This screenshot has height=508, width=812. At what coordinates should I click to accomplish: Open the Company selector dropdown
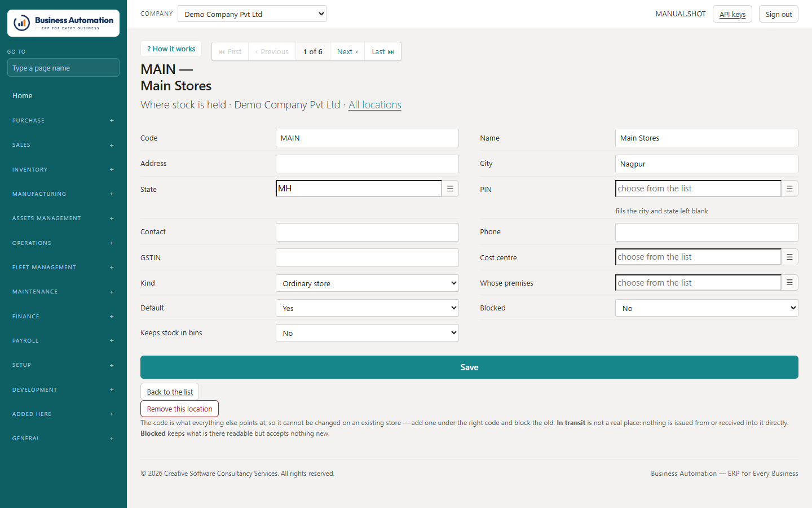[252, 14]
